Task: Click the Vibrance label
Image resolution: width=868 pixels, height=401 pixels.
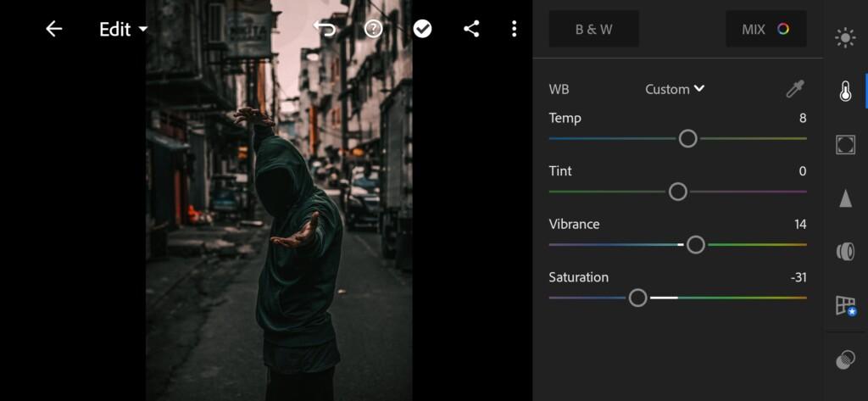Action: 574,225
